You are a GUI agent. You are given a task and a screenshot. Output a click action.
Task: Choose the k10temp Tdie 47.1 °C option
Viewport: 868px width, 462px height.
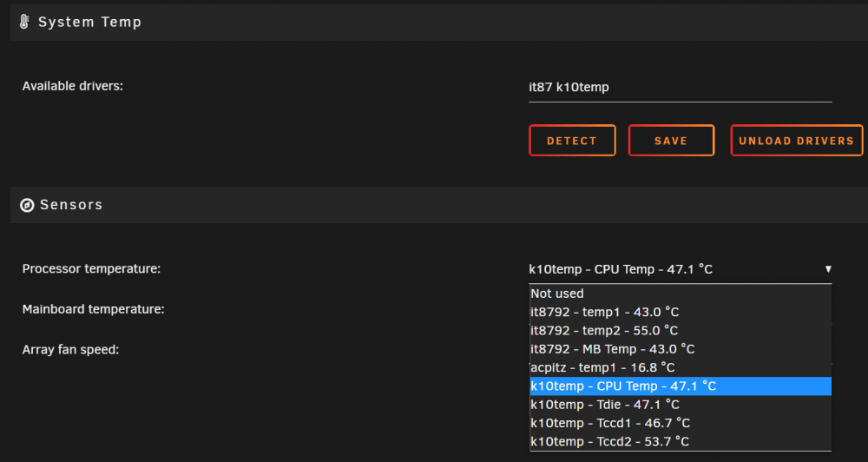point(681,405)
